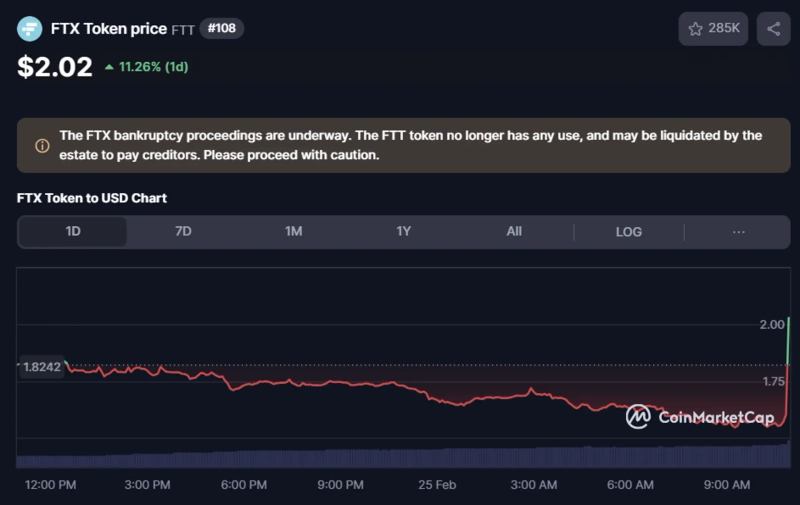Switch chart to 1M timeframe
The image size is (800, 505).
293,231
